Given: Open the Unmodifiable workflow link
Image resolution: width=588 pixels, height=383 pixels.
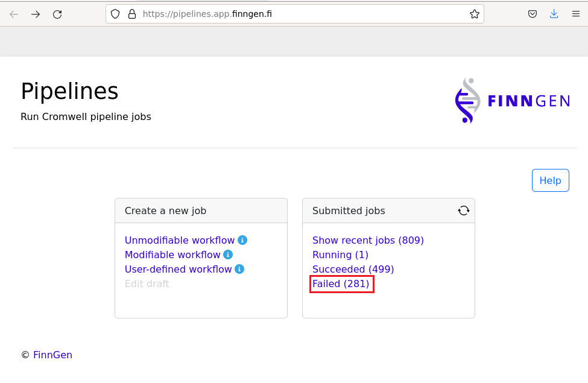Looking at the screenshot, I should pyautogui.click(x=180, y=240).
